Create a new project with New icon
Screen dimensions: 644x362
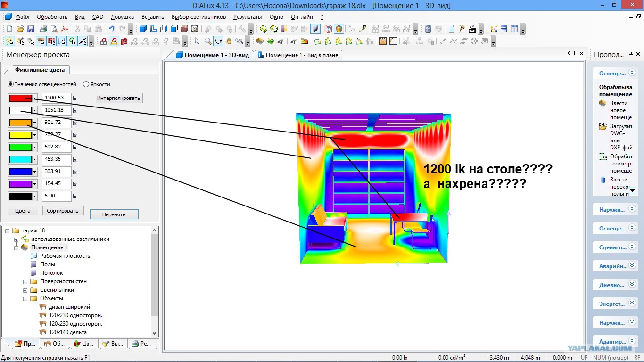9,29
